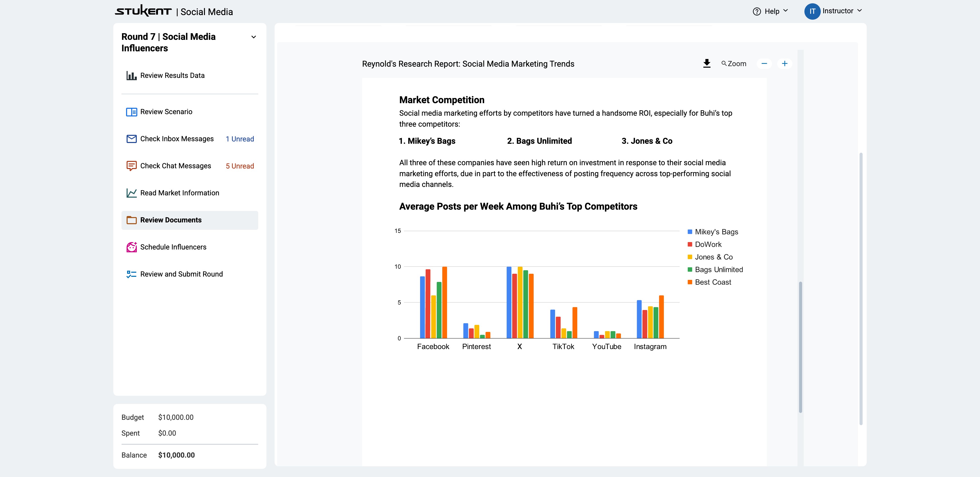The image size is (980, 477).
Task: Click the Check Chat Messages speech bubble icon
Action: pyautogui.click(x=131, y=166)
